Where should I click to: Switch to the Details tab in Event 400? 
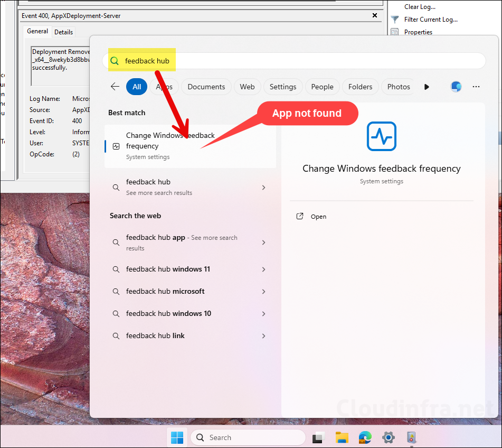63,32
